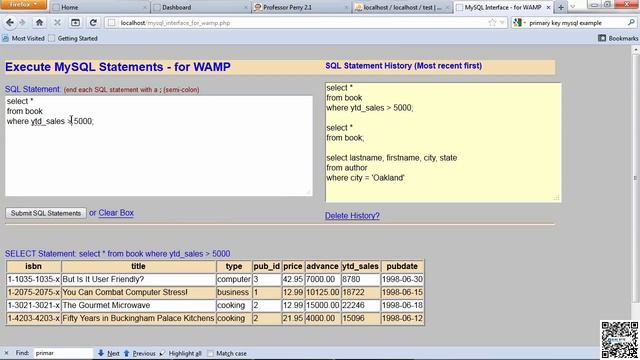The image size is (640, 360).
Task: Open the search engine selector icon
Action: 518,23
